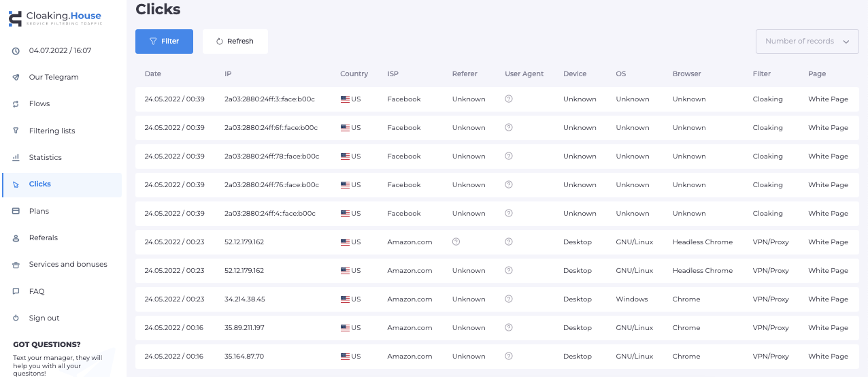Click the Sign out power icon
The image size is (868, 377).
click(16, 318)
